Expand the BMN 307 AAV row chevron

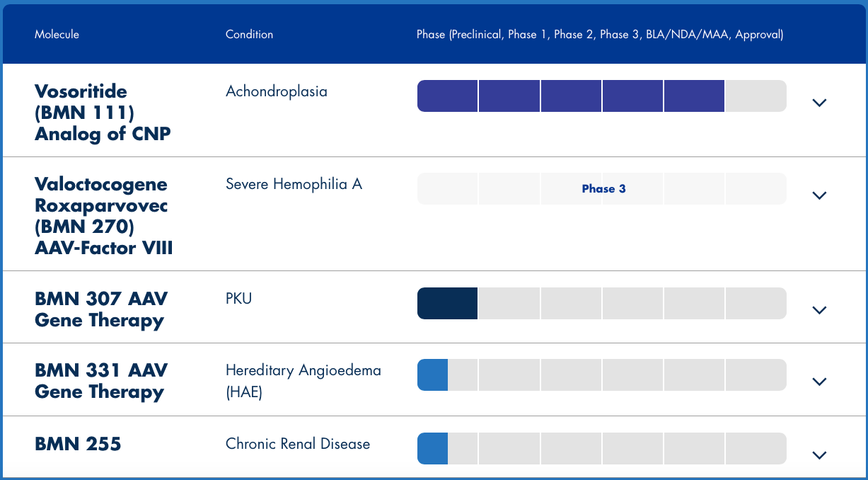tap(819, 310)
